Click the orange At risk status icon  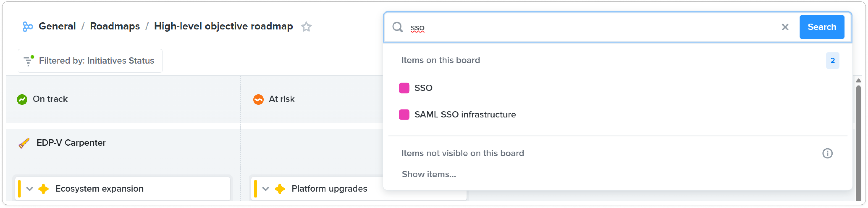click(x=258, y=100)
